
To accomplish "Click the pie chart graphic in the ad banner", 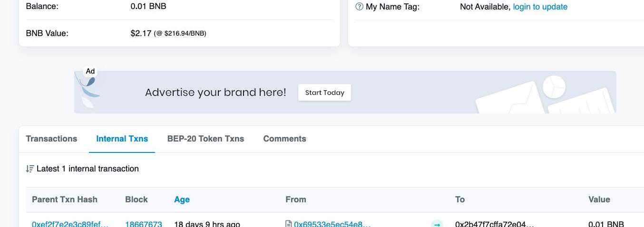I will point(554,86).
